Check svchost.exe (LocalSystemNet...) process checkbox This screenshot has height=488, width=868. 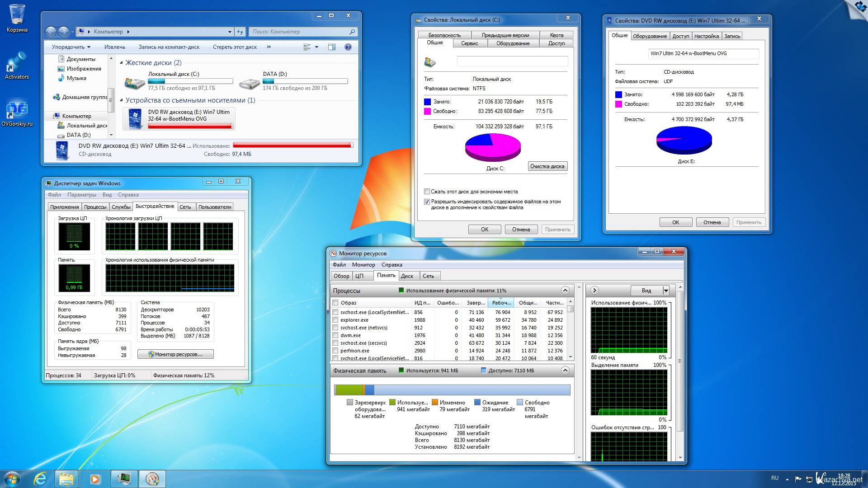coord(335,312)
